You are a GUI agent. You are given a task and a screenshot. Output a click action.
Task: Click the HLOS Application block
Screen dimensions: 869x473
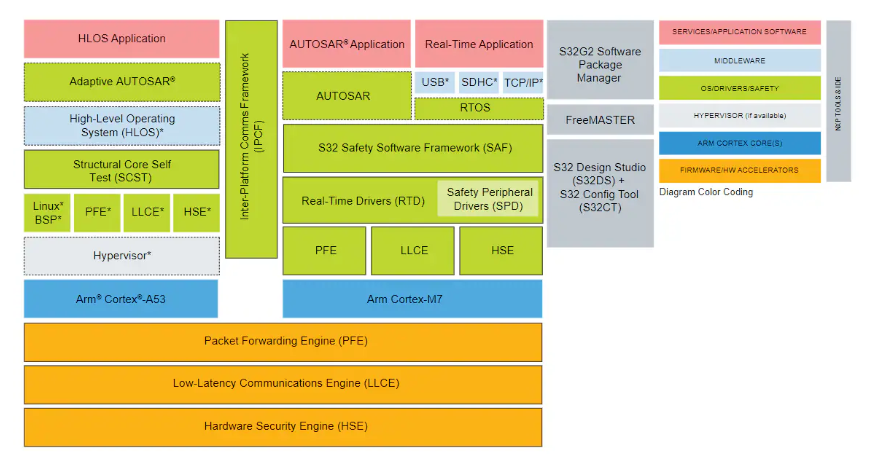(x=121, y=39)
